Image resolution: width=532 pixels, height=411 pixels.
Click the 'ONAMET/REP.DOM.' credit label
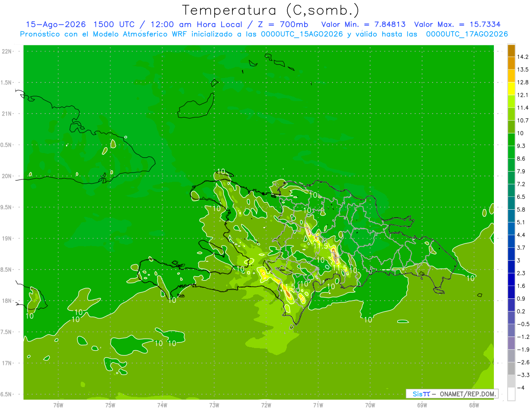point(469,394)
